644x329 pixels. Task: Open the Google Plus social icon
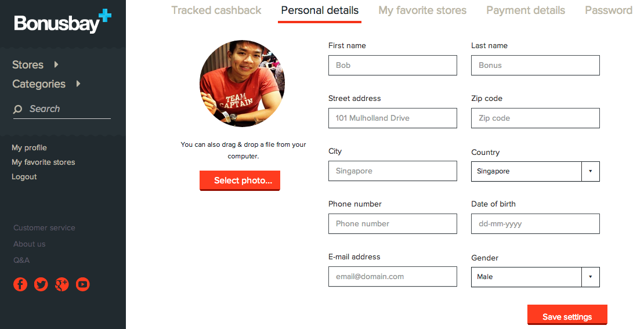tap(61, 284)
